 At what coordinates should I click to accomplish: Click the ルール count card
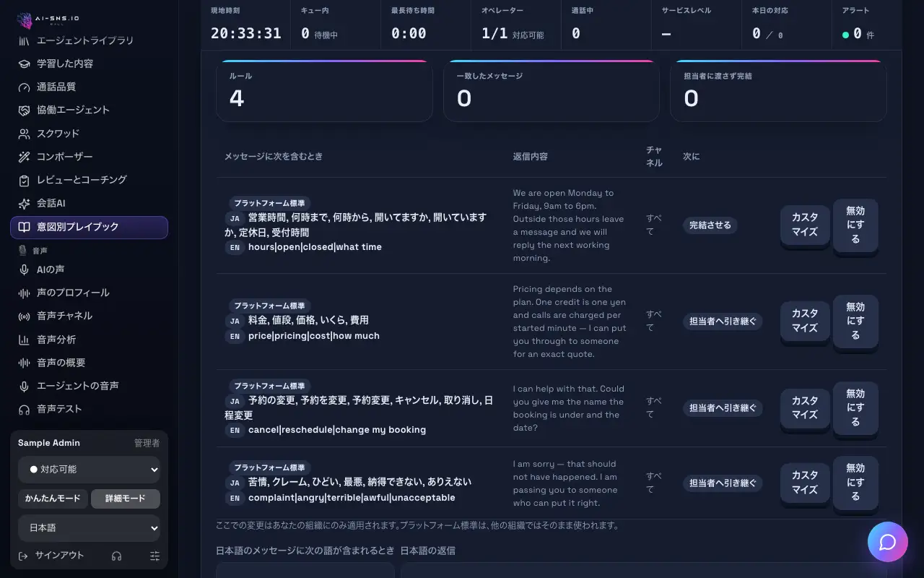coord(324,91)
